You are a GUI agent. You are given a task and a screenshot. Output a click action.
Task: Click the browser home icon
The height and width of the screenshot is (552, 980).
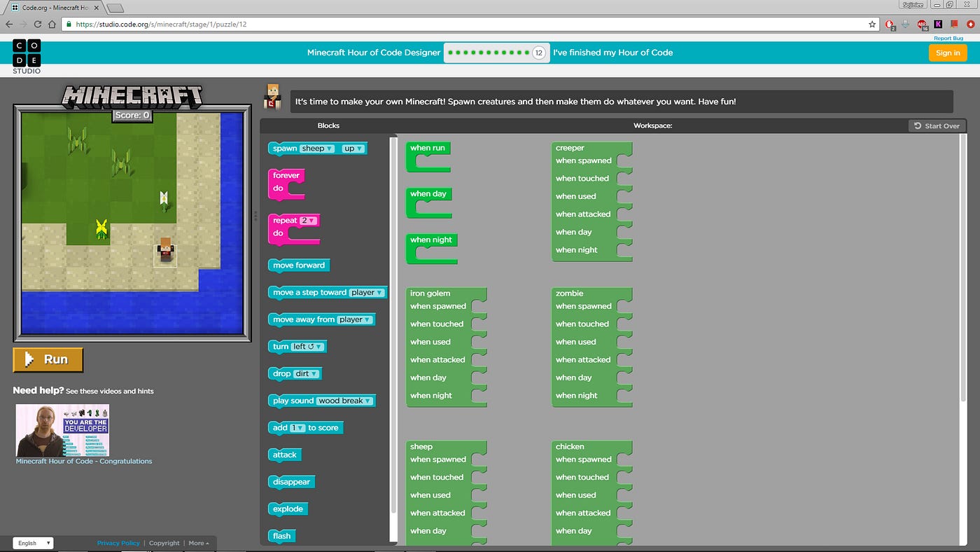point(52,24)
